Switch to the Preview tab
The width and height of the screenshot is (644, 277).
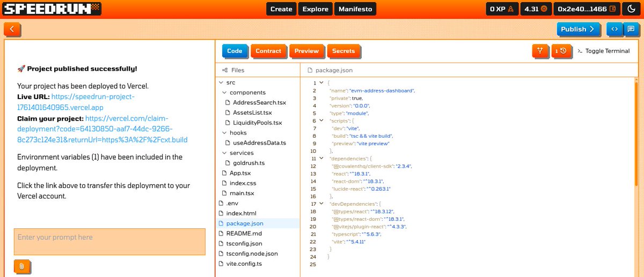tap(306, 51)
